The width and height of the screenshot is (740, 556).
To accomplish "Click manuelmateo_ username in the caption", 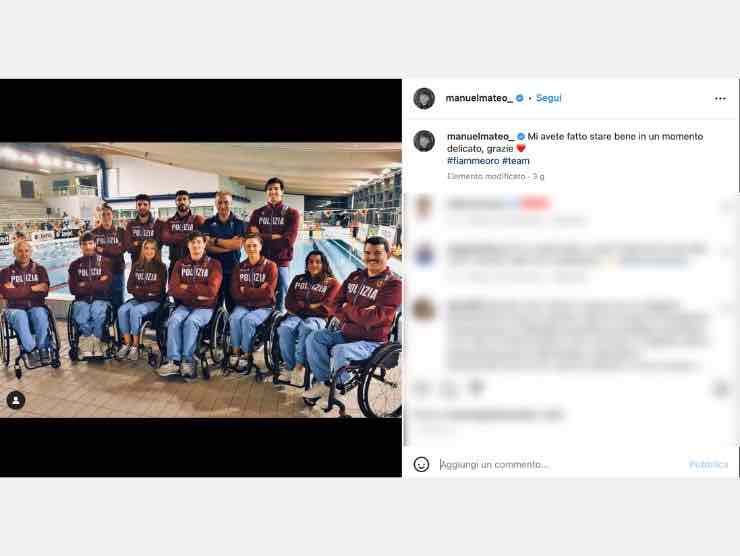I will (480, 136).
